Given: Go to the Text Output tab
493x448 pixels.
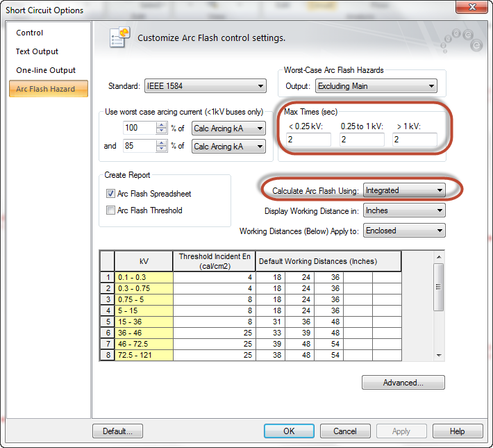Looking at the screenshot, I should click(x=37, y=51).
